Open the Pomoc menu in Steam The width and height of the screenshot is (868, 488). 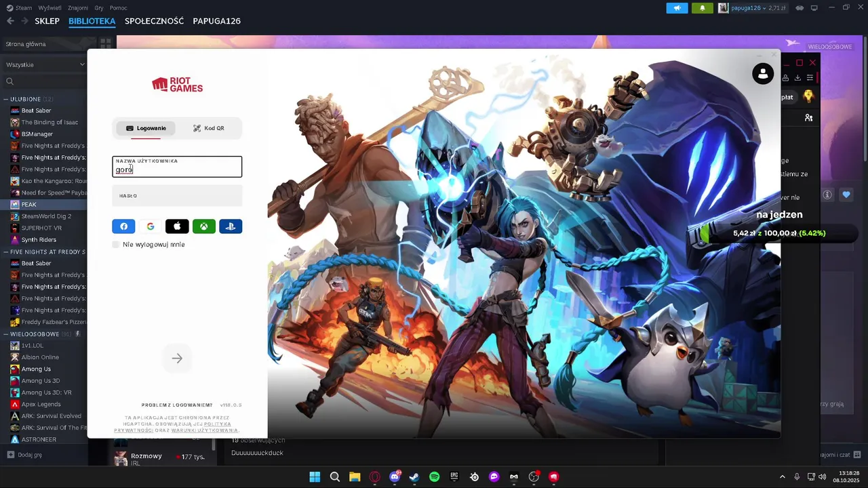pyautogui.click(x=119, y=8)
